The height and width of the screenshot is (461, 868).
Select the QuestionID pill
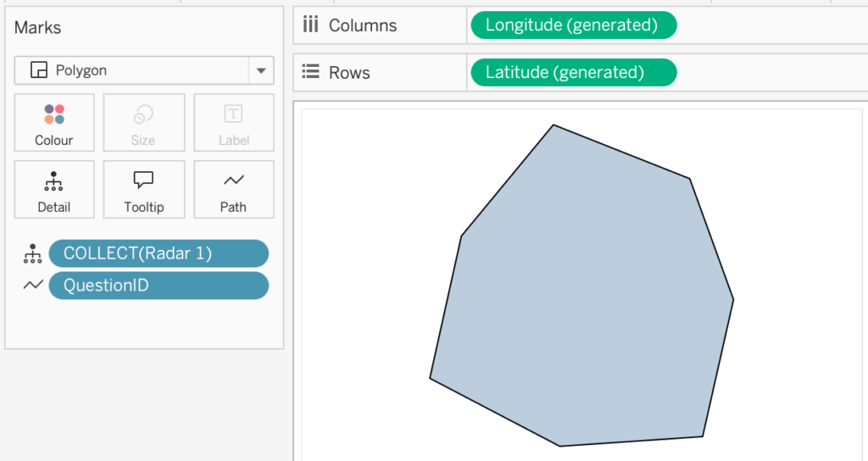159,286
